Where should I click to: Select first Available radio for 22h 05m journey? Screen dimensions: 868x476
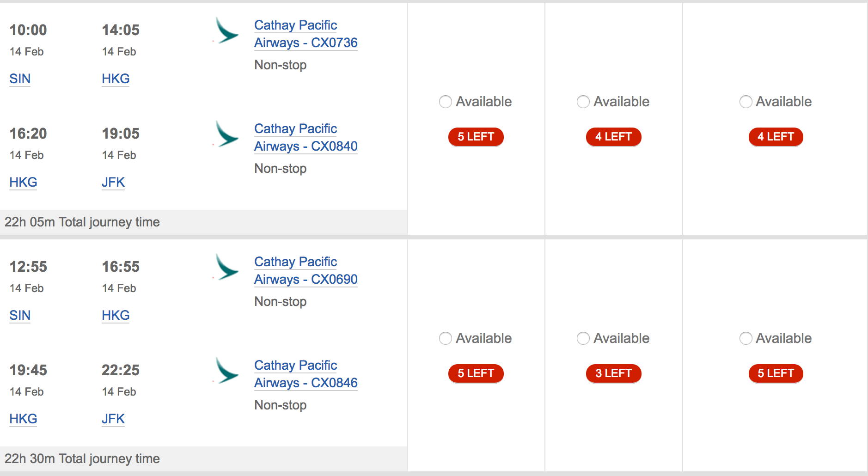pyautogui.click(x=446, y=102)
